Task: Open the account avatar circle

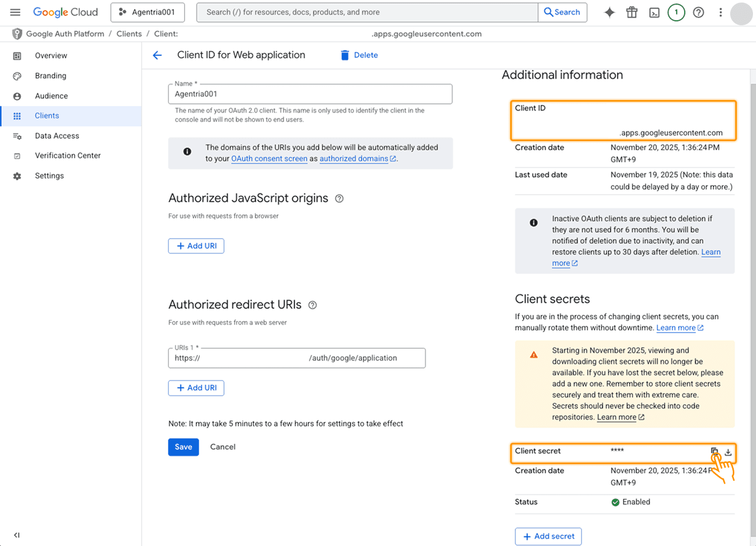Action: click(x=741, y=14)
